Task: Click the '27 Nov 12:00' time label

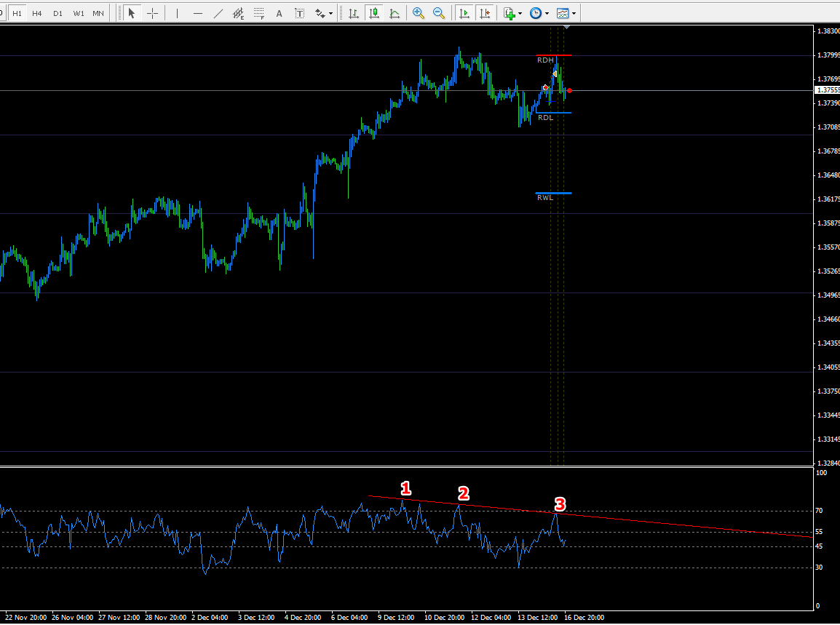Action: 119,618
